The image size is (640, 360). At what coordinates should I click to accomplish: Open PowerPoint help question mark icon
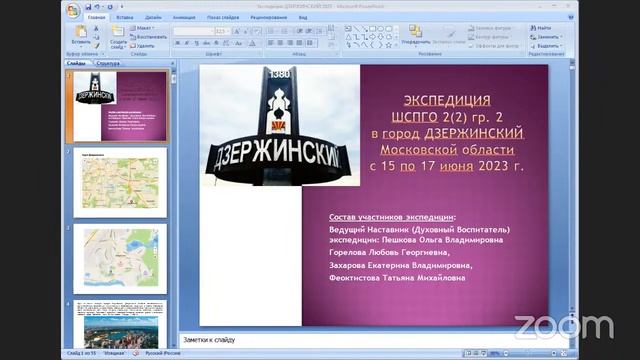571,17
